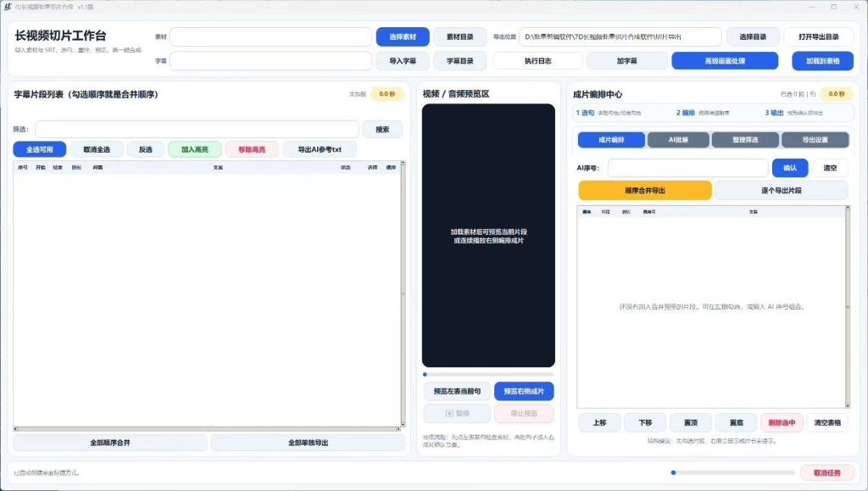Open 高级画面处理 settings
The image size is (868, 491).
(x=725, y=61)
